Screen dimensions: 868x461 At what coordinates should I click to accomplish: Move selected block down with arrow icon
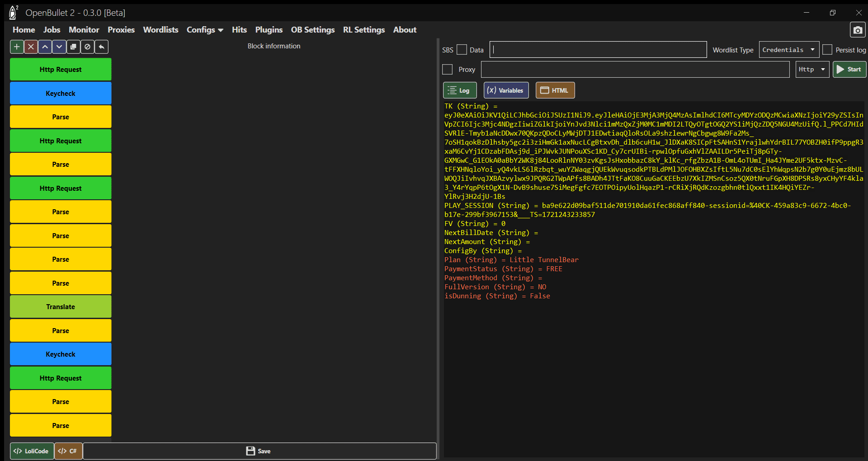point(59,47)
